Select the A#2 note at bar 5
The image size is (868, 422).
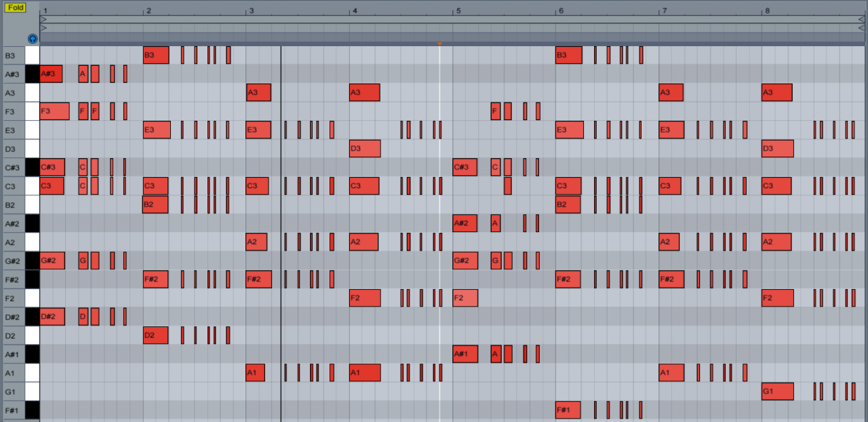(x=465, y=223)
